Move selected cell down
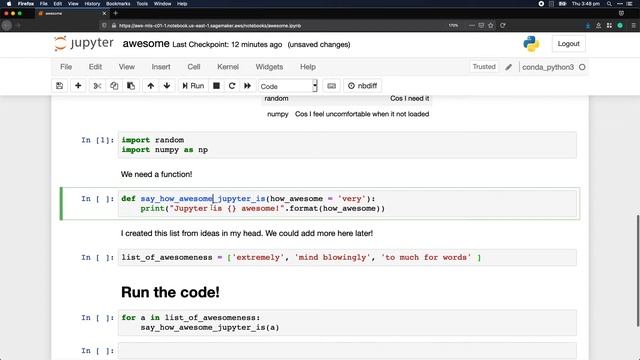Screen dimensions: 640x360 (167, 86)
